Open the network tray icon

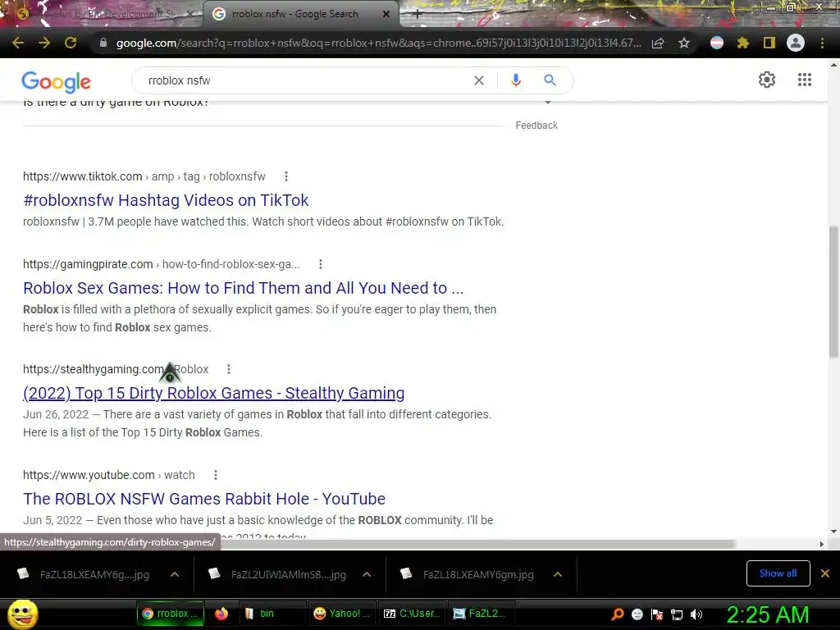pyautogui.click(x=677, y=614)
